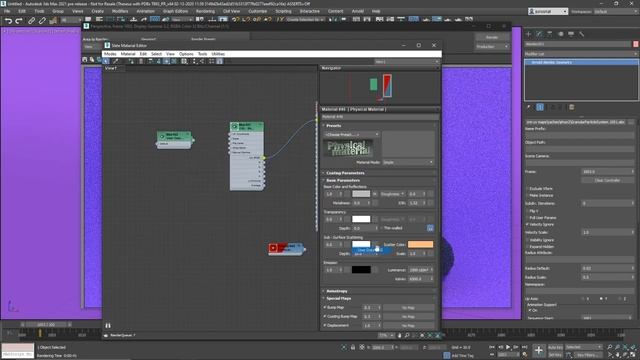
Task: Open the Modifier List dropdown
Action: (581, 54)
